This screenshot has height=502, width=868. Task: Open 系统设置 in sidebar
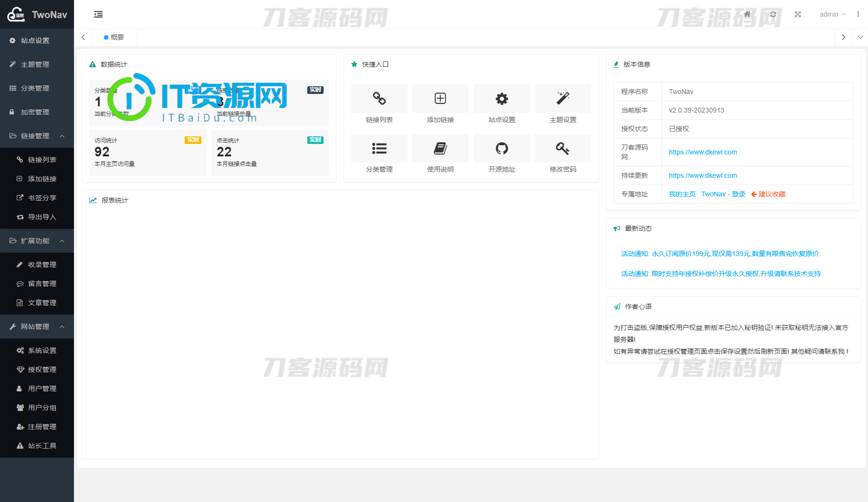point(37,350)
